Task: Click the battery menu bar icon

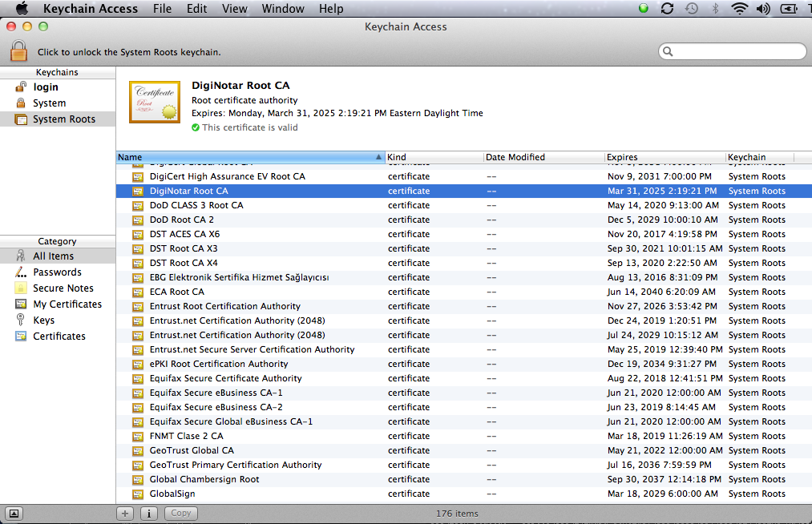Action: point(789,8)
